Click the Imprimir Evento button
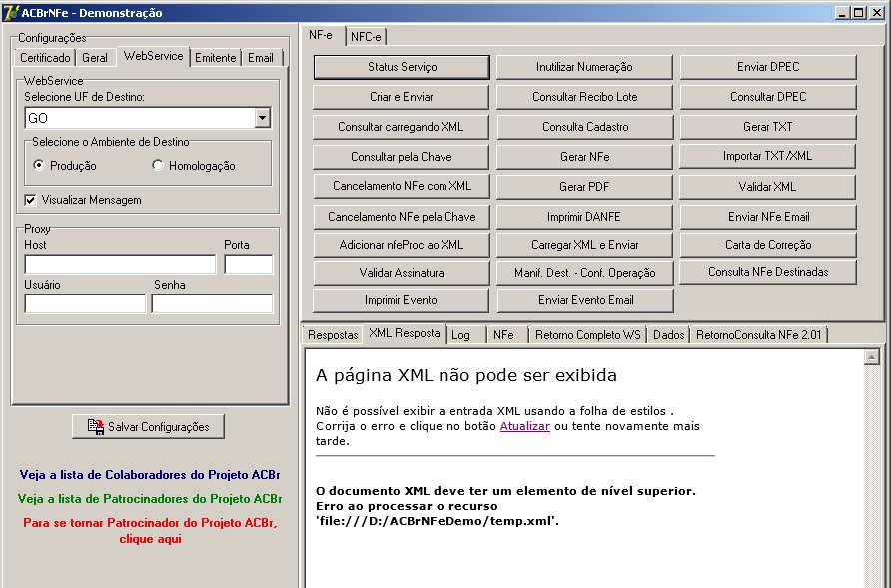Screen dimensions: 891x588 [x=402, y=300]
